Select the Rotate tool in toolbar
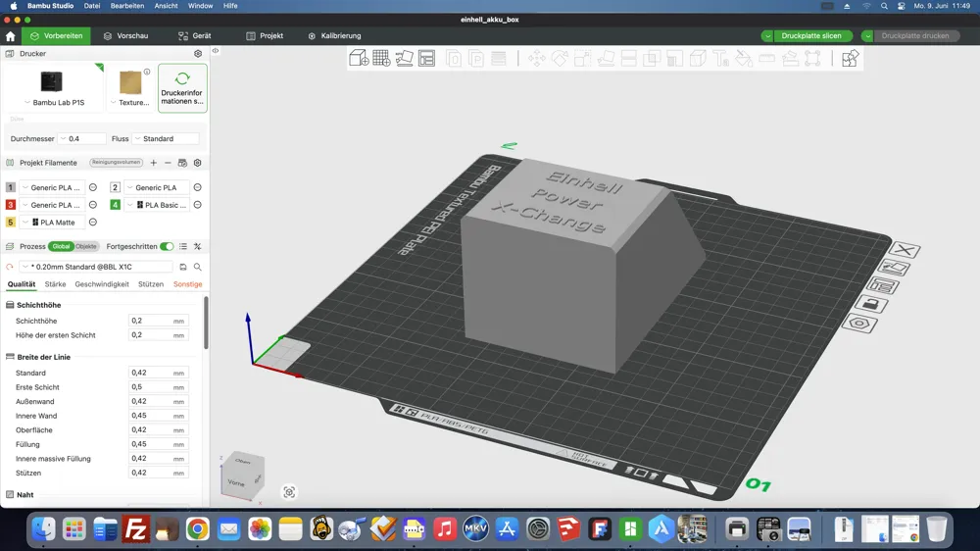 coord(560,58)
